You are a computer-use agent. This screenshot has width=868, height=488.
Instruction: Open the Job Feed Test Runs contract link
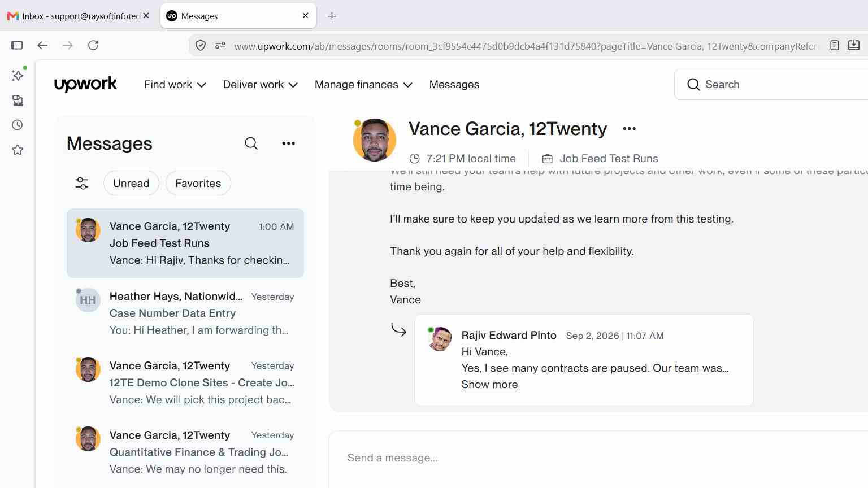coord(609,159)
